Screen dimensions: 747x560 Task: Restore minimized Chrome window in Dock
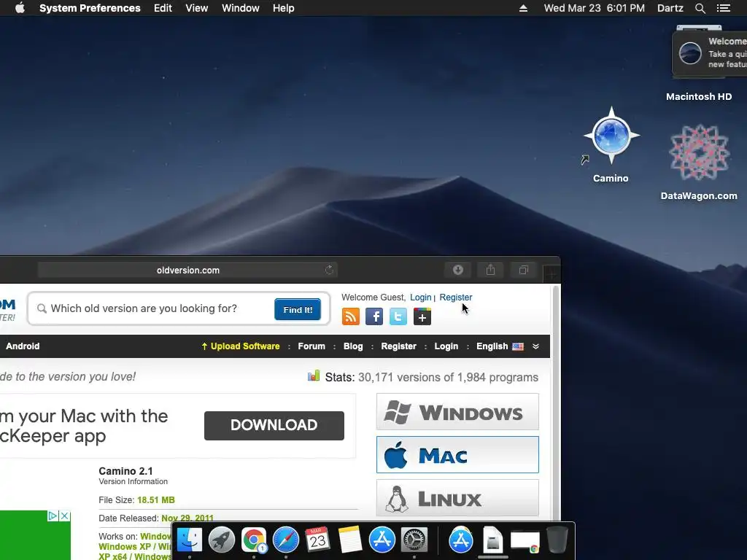tap(525, 542)
